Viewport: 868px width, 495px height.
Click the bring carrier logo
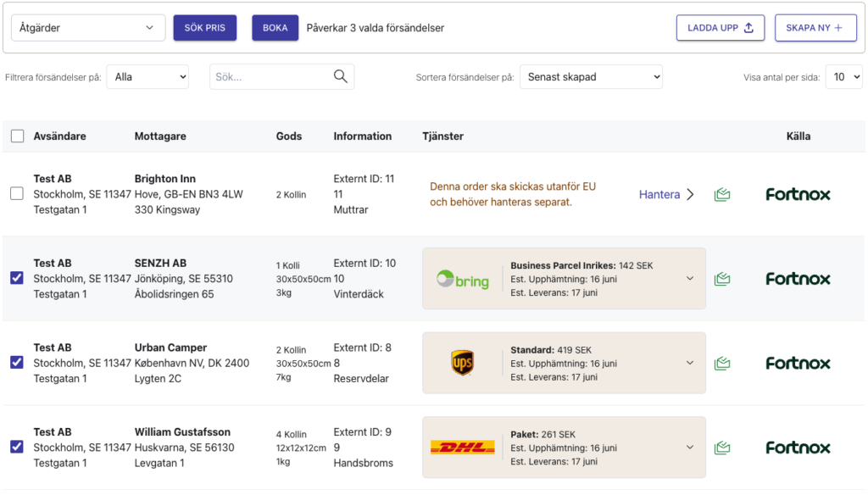click(x=463, y=279)
